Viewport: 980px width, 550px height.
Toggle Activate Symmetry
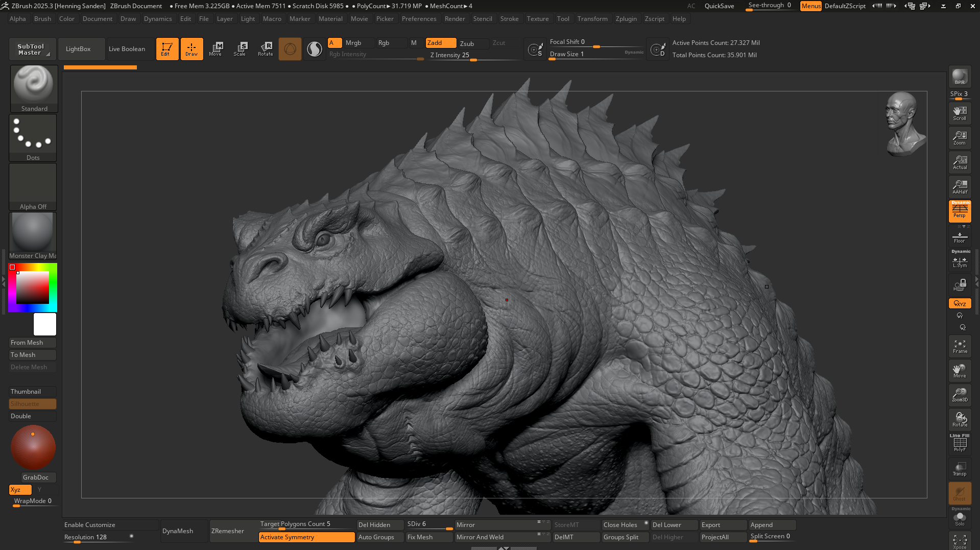[x=306, y=537]
